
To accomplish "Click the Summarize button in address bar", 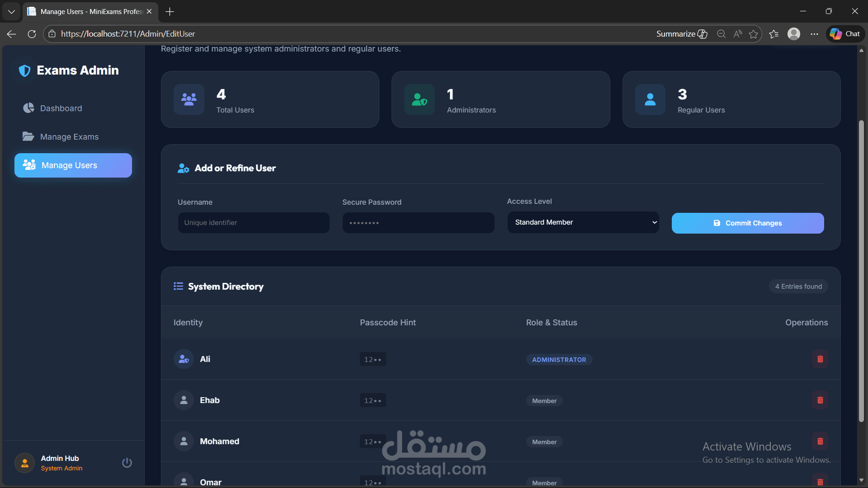I will pyautogui.click(x=681, y=34).
